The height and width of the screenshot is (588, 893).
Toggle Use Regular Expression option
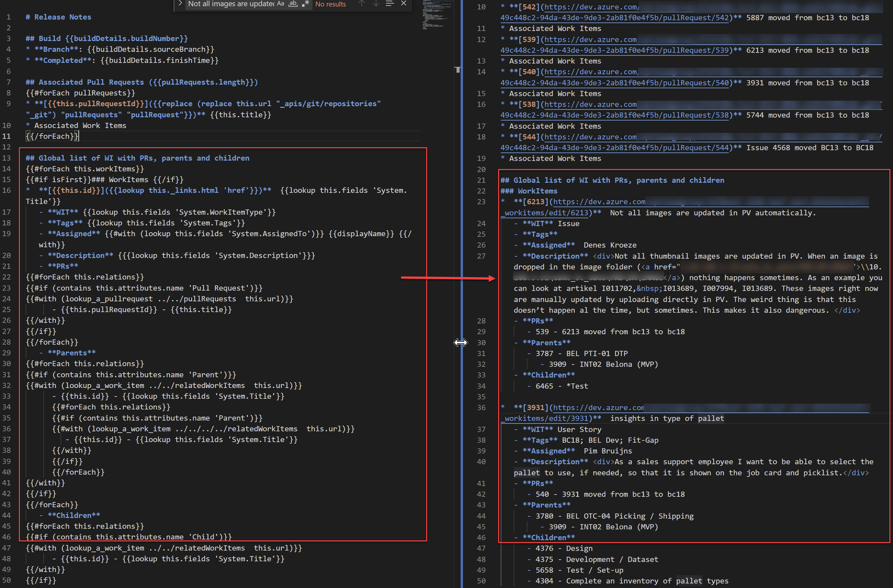305,4
